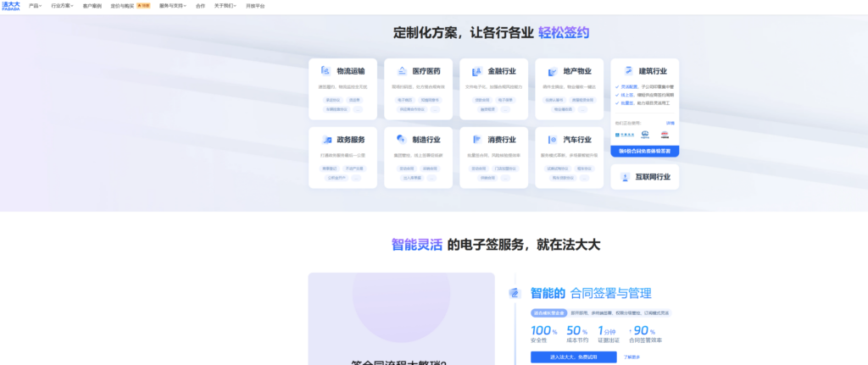Open the 医疗医药 card title
This screenshot has height=365, width=868.
point(426,71)
